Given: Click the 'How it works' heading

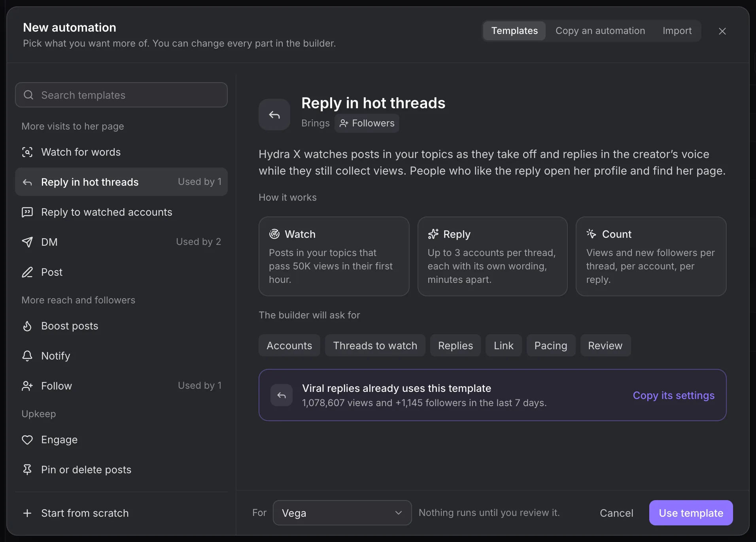Looking at the screenshot, I should [x=287, y=198].
